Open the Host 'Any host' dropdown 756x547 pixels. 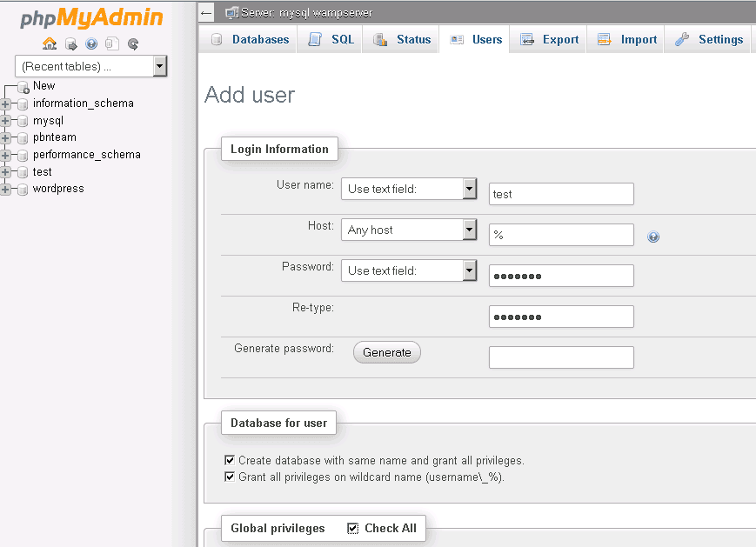[409, 230]
